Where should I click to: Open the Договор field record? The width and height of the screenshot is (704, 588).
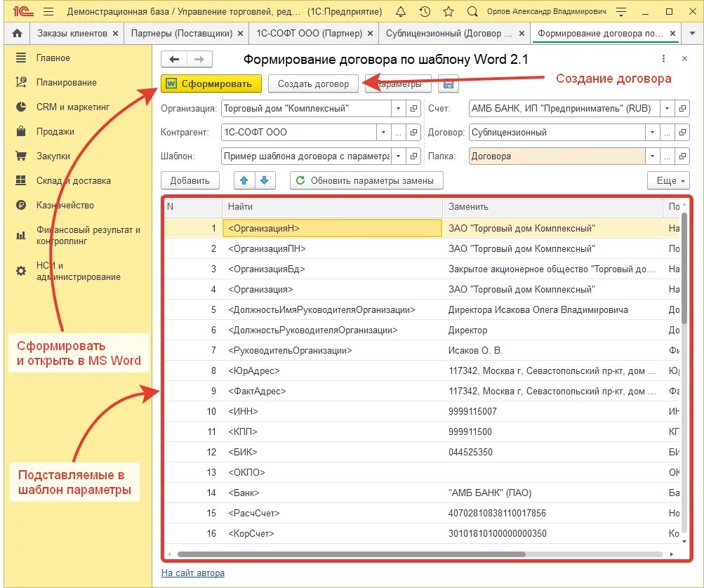[682, 133]
